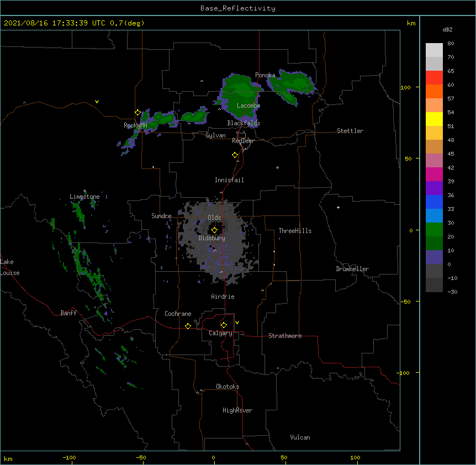The image size is (476, 465).
Task: Pick the royal blue 33–36 dBZ legend swatch
Action: point(434,202)
